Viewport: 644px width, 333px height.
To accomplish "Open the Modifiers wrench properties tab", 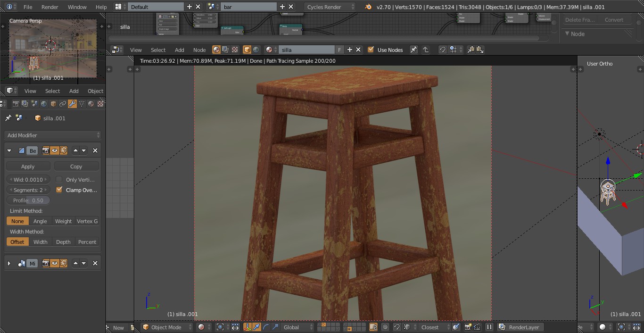I will pyautogui.click(x=72, y=104).
